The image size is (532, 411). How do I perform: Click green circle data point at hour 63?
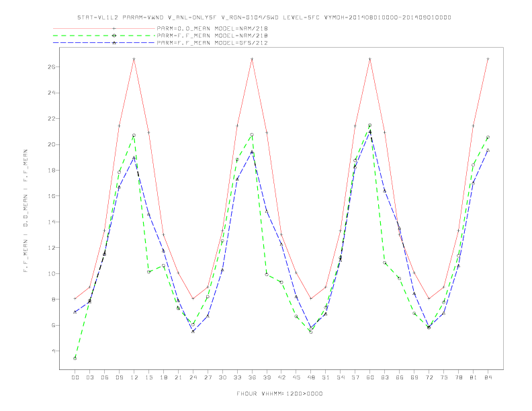point(385,263)
